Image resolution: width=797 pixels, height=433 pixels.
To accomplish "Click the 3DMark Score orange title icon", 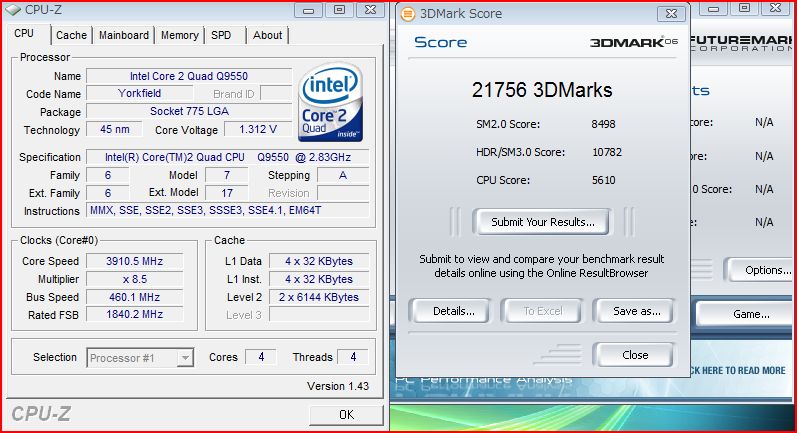I will pyautogui.click(x=408, y=14).
